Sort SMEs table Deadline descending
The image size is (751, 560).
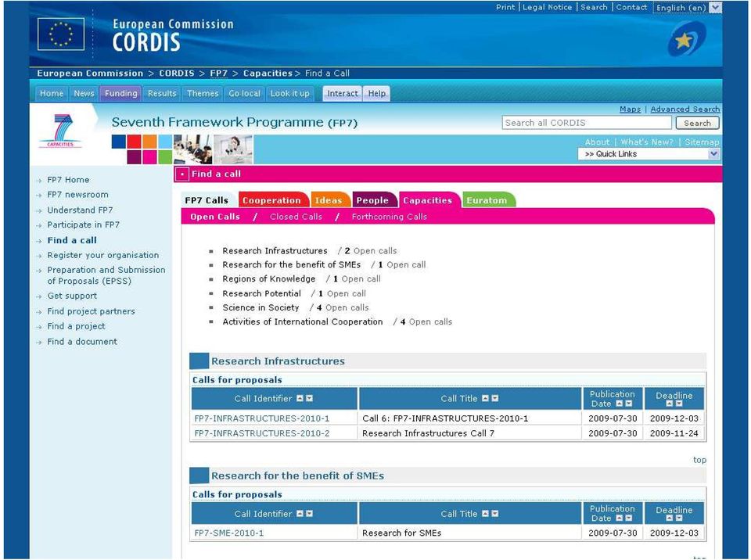tap(679, 519)
